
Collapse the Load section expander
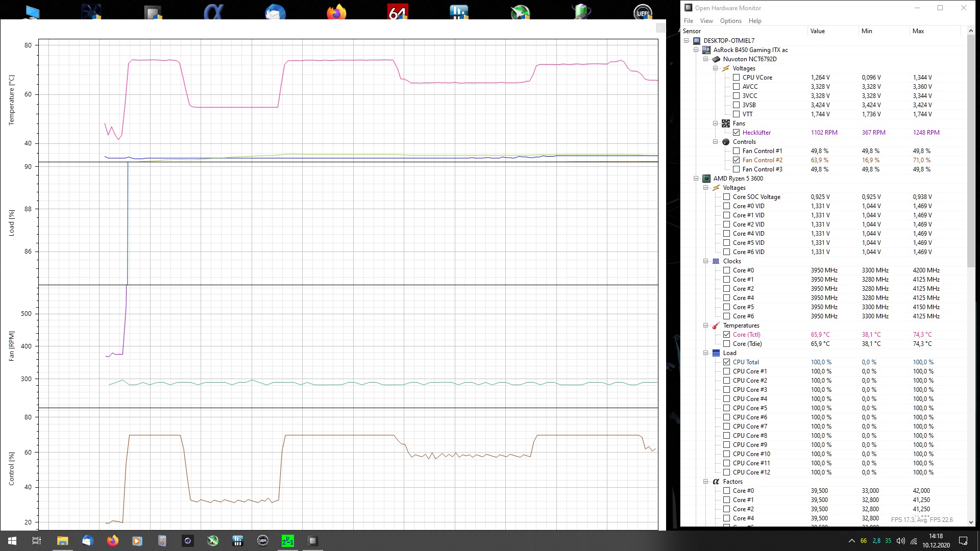point(706,353)
